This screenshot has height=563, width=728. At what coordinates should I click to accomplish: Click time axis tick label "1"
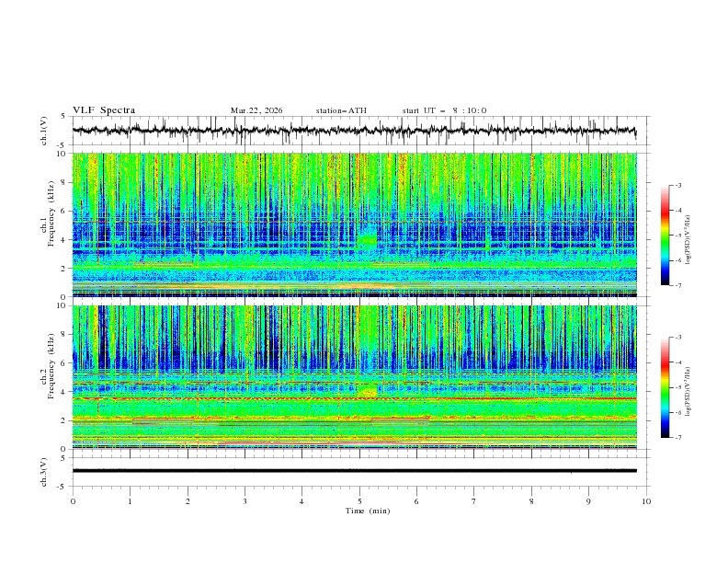coord(130,501)
